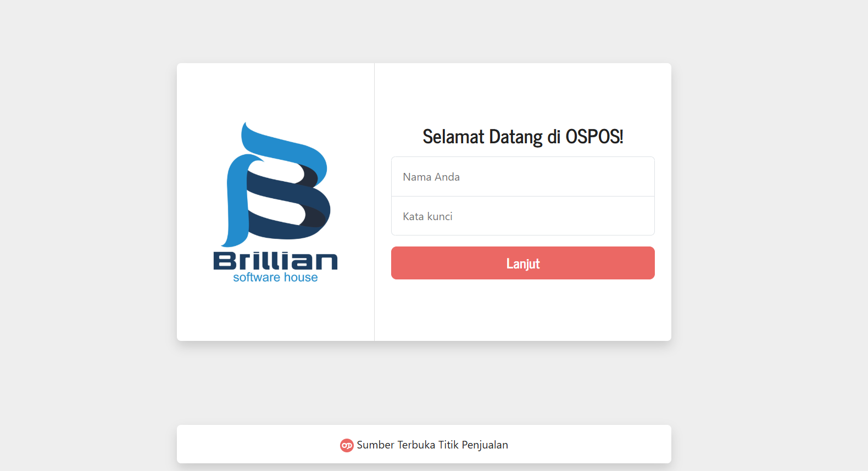
Task: Select the "Nama Anda" placeholder text
Action: point(431,177)
